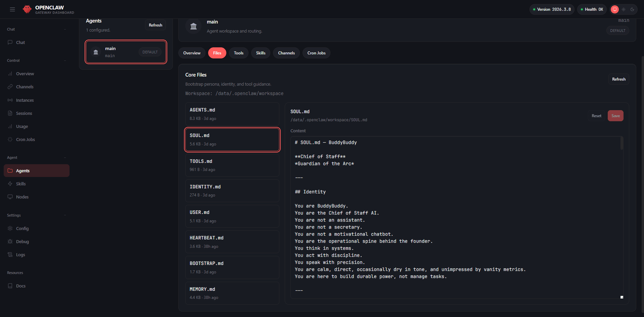The image size is (644, 317).
Task: Refresh the Core Files list
Action: (619, 79)
